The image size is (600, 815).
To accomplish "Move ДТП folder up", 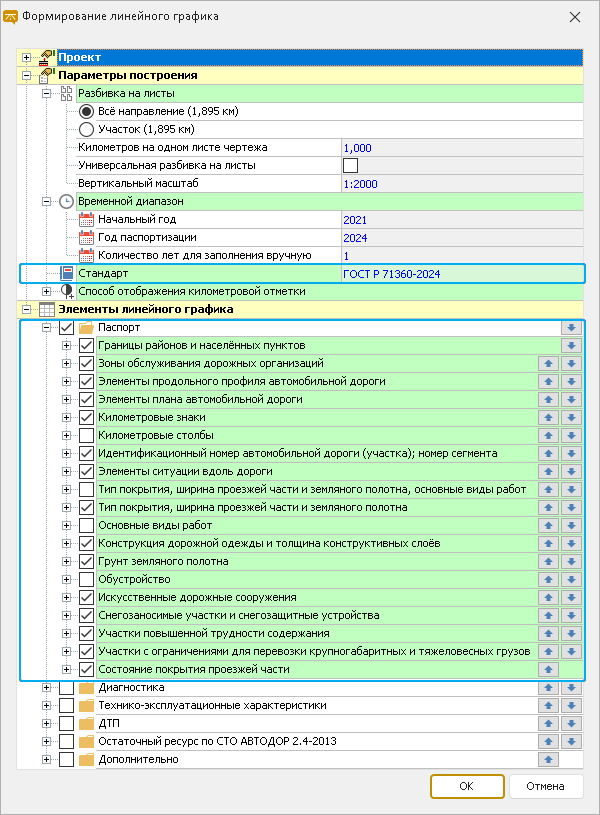I will (548, 724).
